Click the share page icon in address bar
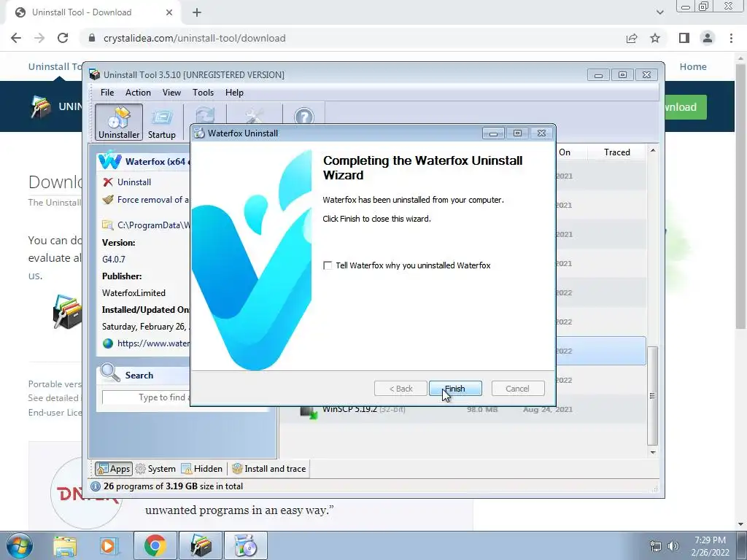 632,38
